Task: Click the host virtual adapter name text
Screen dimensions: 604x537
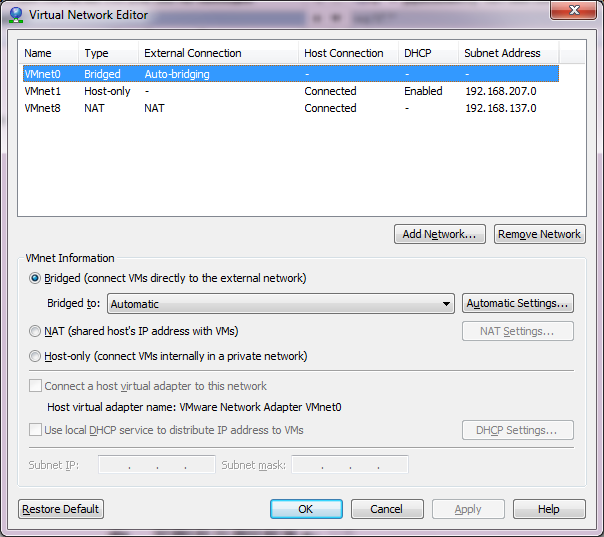Action: click(x=194, y=407)
